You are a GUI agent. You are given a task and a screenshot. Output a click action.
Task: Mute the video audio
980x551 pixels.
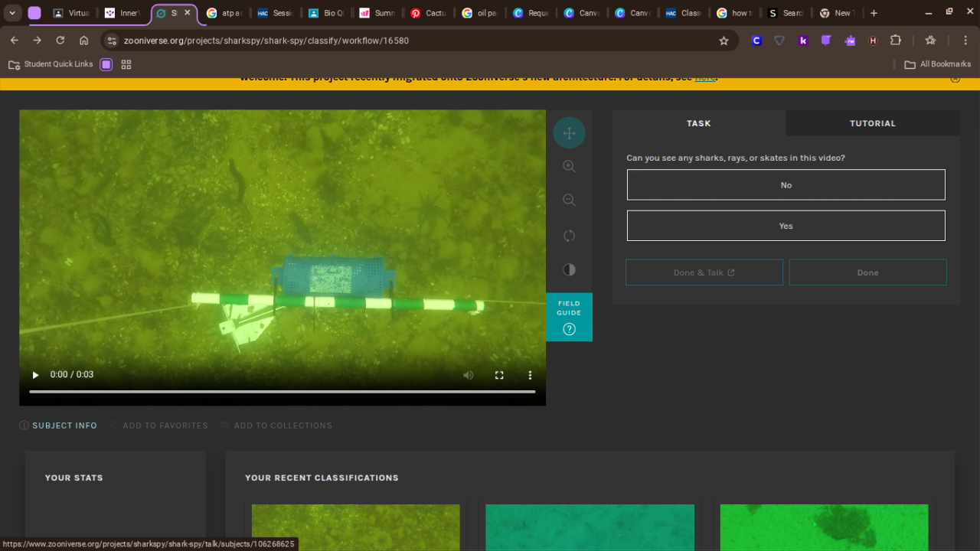(x=468, y=375)
